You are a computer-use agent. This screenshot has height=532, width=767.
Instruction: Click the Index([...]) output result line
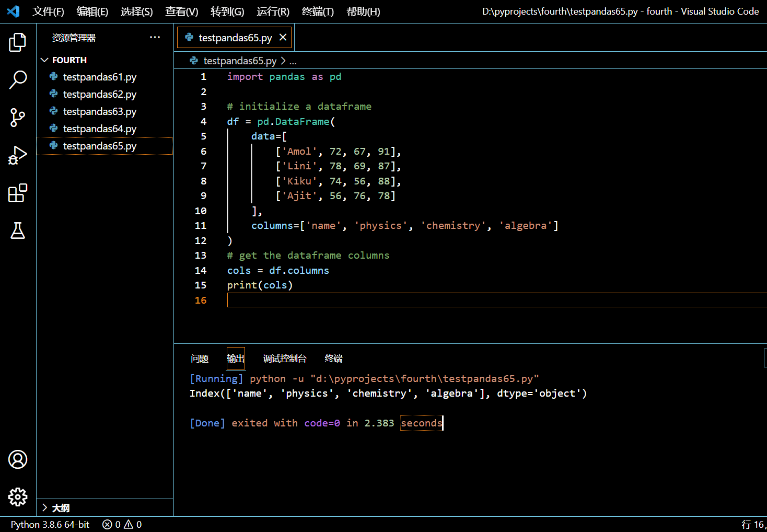(388, 393)
